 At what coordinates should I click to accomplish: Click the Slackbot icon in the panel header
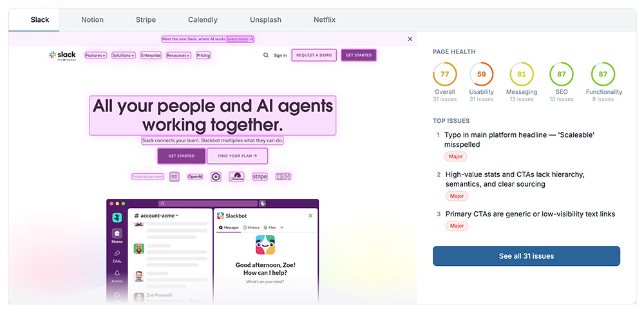pyautogui.click(x=220, y=216)
